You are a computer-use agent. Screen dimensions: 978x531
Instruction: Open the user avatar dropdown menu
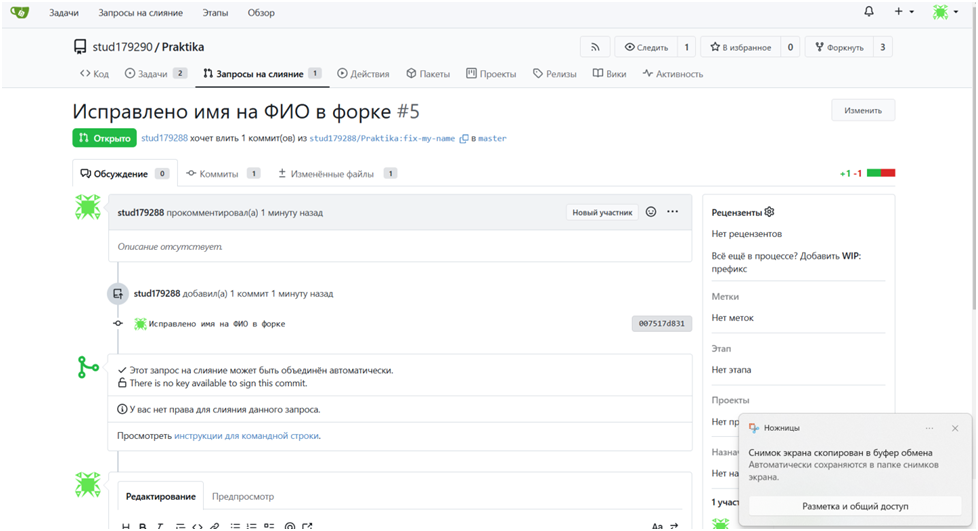(943, 12)
